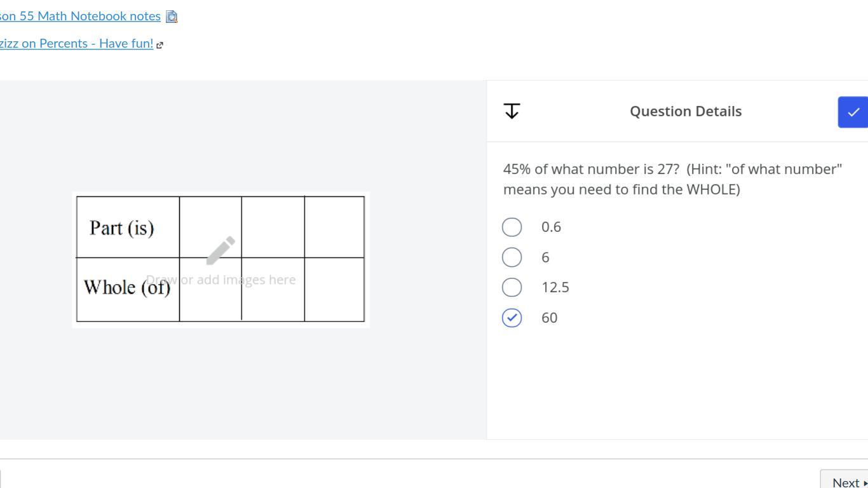This screenshot has height=488, width=868.
Task: Open the Math Notebook notes link
Action: coord(80,16)
